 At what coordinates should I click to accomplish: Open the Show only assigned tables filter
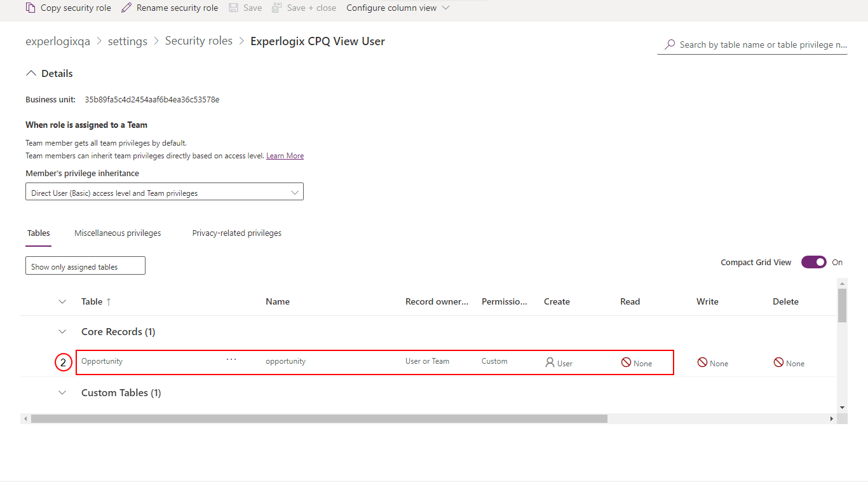click(85, 266)
